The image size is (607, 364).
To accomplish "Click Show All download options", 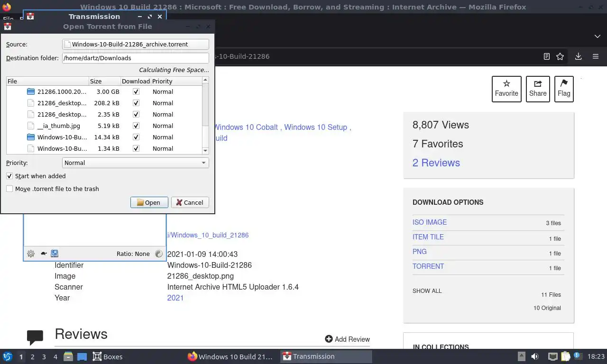I will click(427, 291).
